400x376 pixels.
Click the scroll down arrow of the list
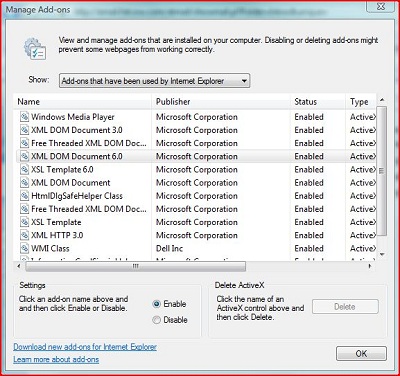[382, 255]
